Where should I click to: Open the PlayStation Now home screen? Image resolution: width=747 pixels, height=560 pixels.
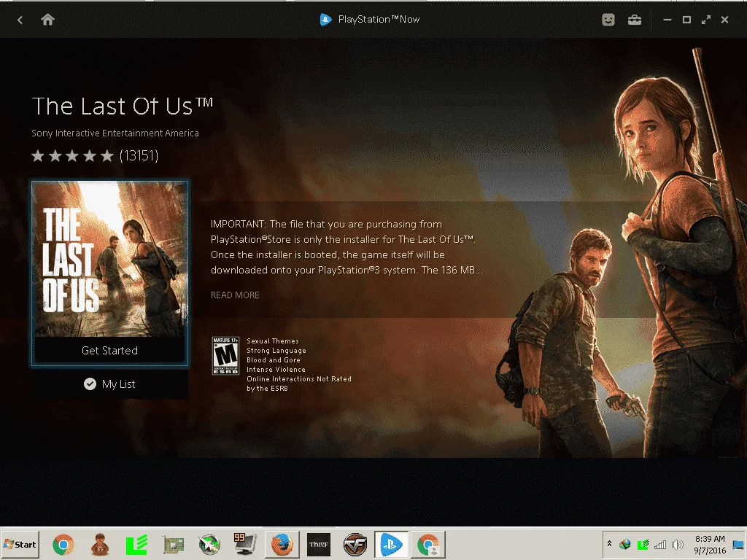coord(47,20)
